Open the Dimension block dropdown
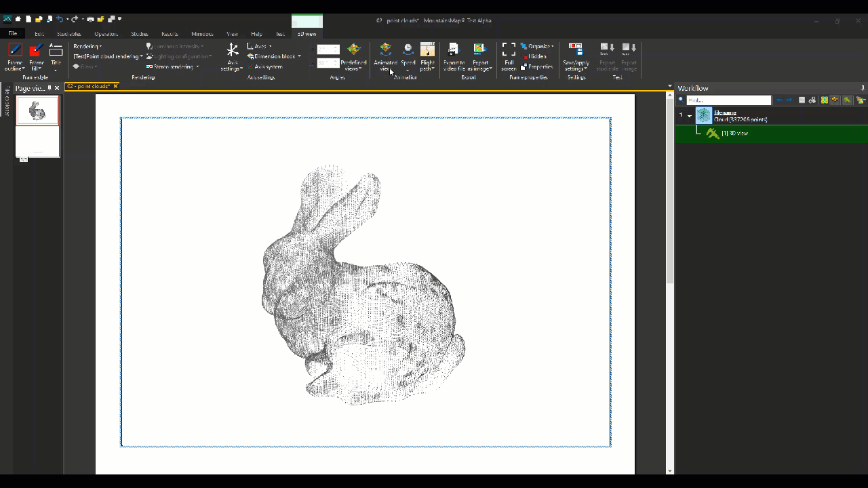Screen dimensions: 868x488 point(274,56)
